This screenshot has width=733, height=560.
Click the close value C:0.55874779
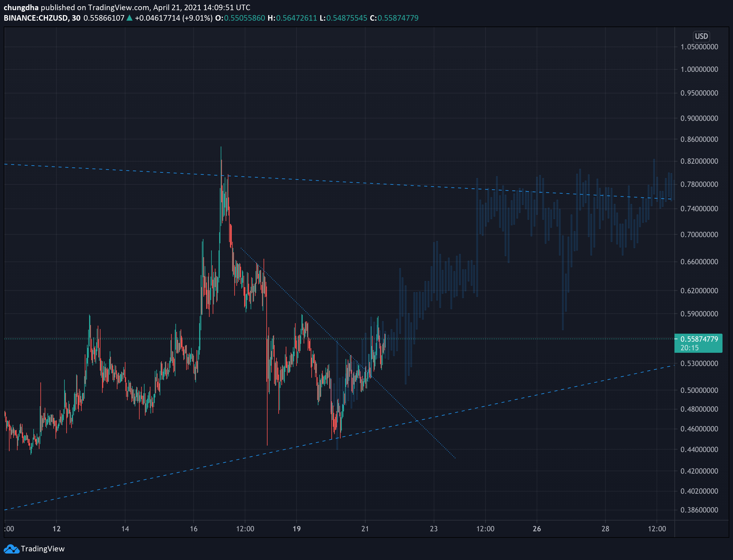pos(394,18)
